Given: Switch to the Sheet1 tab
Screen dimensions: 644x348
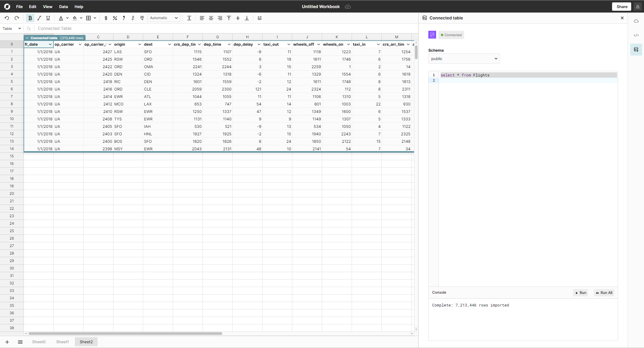Looking at the screenshot, I should (x=62, y=342).
